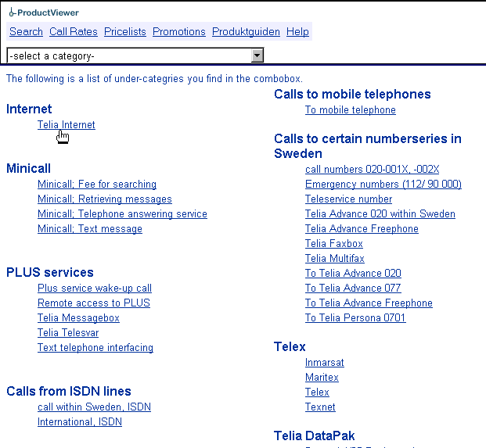Click the Telex category heading

(x=290, y=347)
